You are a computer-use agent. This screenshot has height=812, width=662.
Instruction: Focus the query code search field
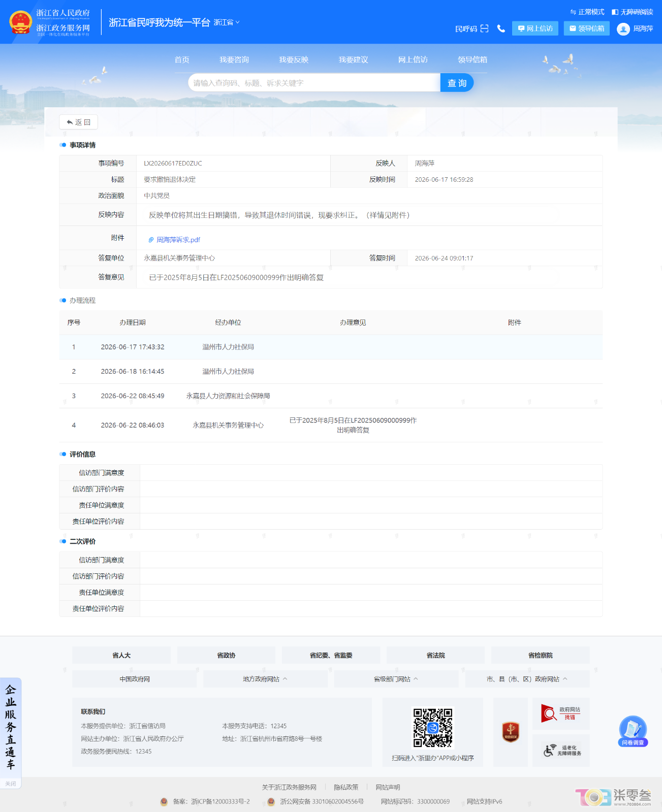(x=314, y=83)
